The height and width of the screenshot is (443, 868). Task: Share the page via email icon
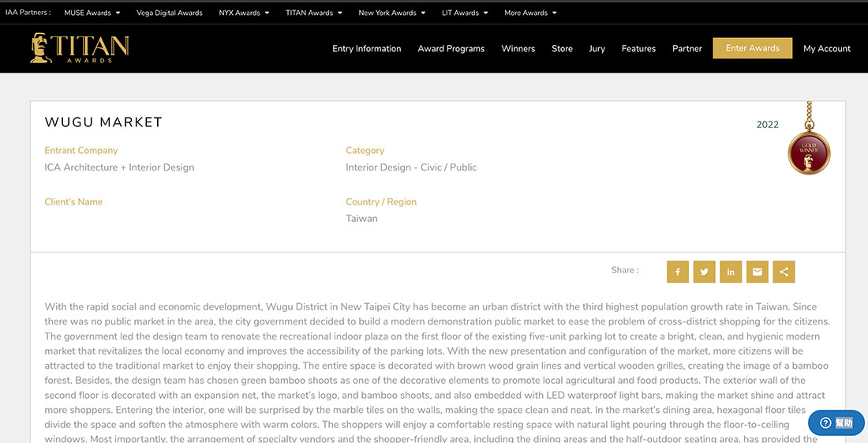coord(758,272)
